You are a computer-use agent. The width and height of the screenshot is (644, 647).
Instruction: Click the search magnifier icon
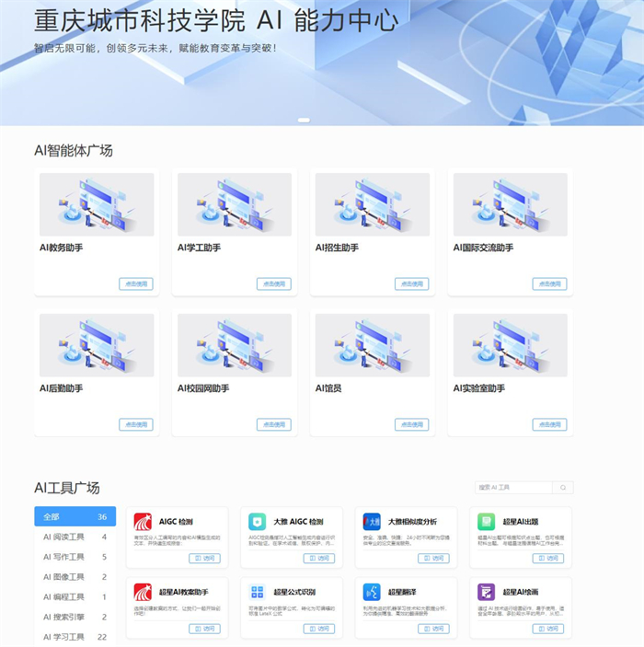pos(563,488)
